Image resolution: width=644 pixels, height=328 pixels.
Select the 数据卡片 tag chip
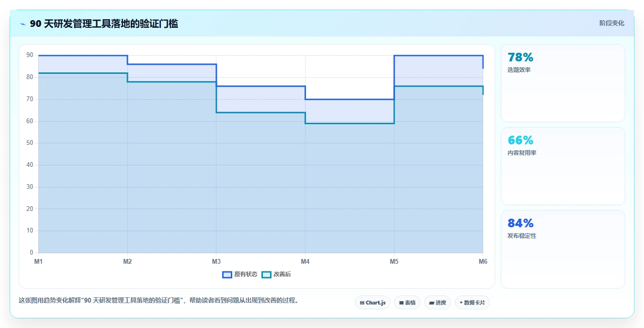pyautogui.click(x=472, y=303)
